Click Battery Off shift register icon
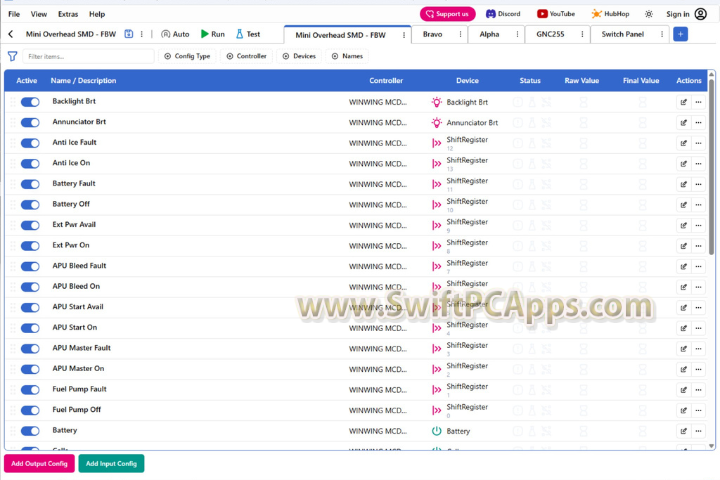Screen dimensions: 720x480 click(437, 205)
